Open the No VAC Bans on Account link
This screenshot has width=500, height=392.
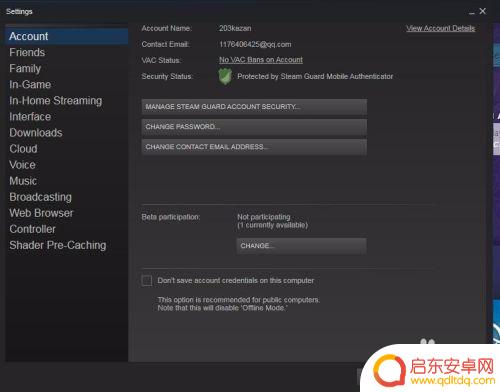tap(261, 60)
